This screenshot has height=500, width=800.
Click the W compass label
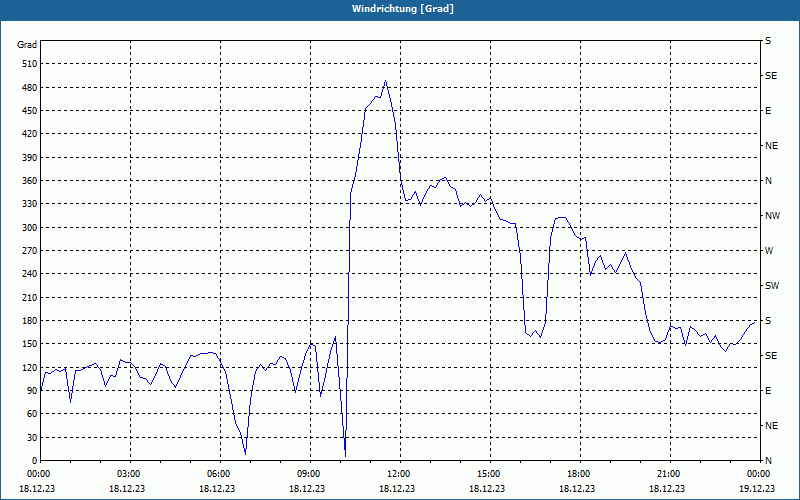pos(769,251)
